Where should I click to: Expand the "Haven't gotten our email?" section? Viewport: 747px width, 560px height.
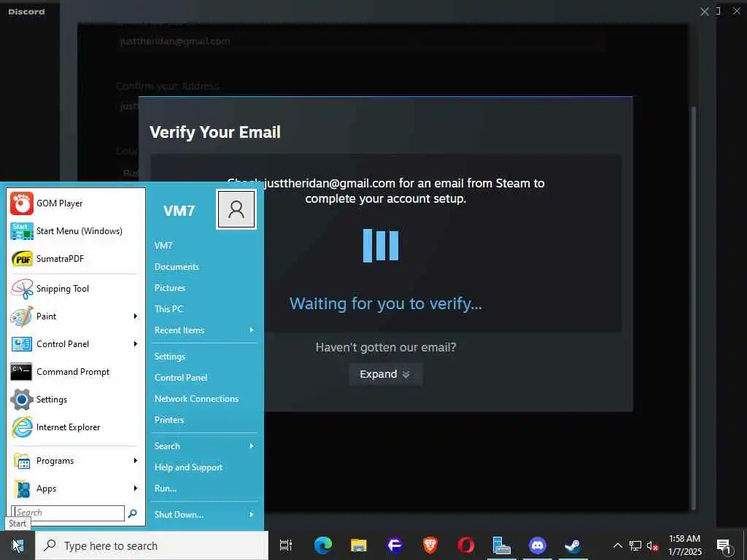tap(385, 374)
